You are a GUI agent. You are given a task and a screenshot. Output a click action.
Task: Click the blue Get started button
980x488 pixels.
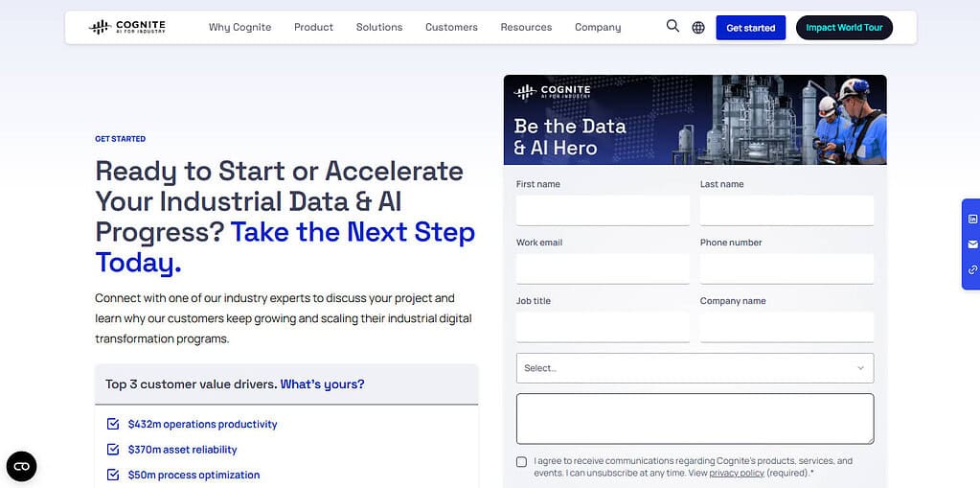(751, 28)
